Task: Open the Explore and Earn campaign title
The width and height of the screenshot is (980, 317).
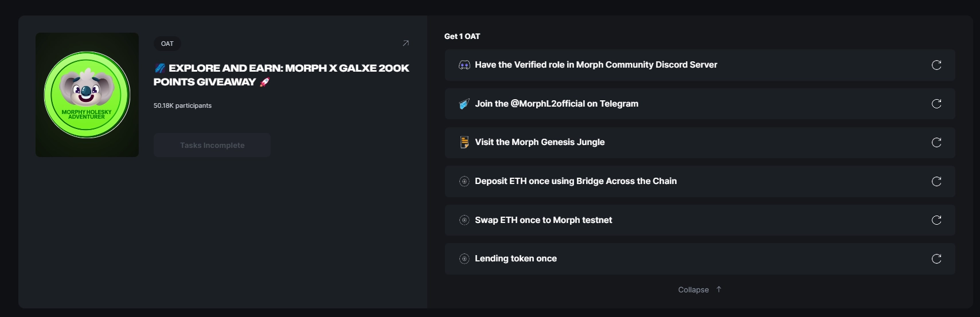Action: tap(281, 75)
